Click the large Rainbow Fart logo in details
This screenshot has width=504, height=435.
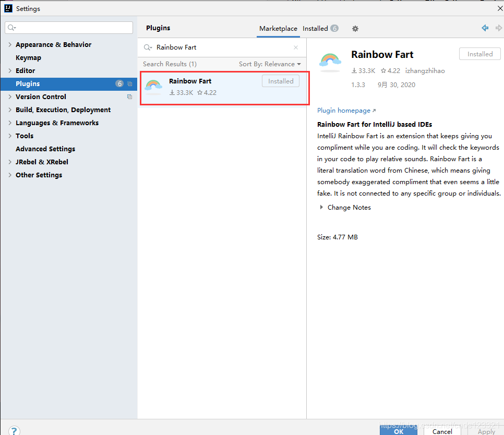tap(330, 62)
